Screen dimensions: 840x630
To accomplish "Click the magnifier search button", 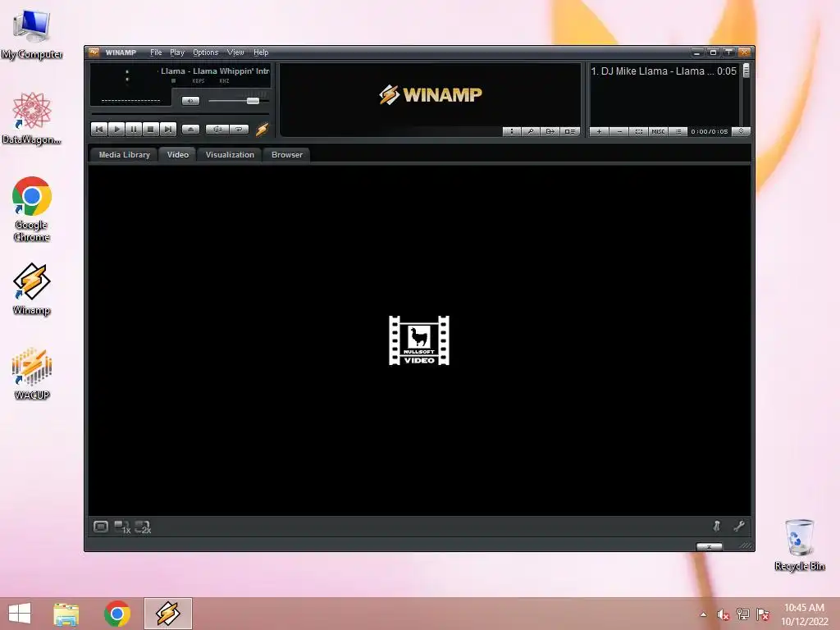I will pyautogui.click(x=531, y=131).
